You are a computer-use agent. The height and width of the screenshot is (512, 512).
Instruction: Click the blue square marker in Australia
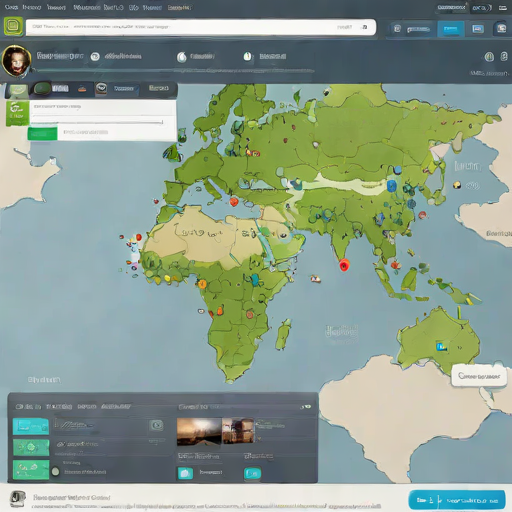pyautogui.click(x=441, y=346)
